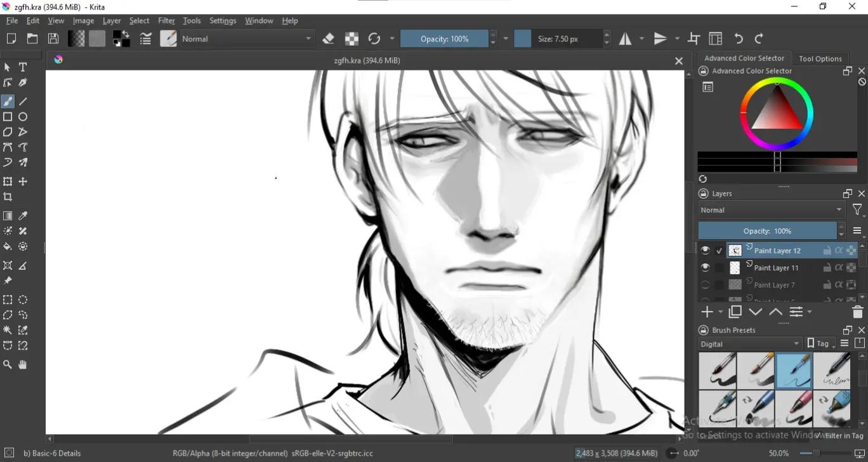
Task: Expand dropdown arrow next to Add Layer
Action: (720, 312)
